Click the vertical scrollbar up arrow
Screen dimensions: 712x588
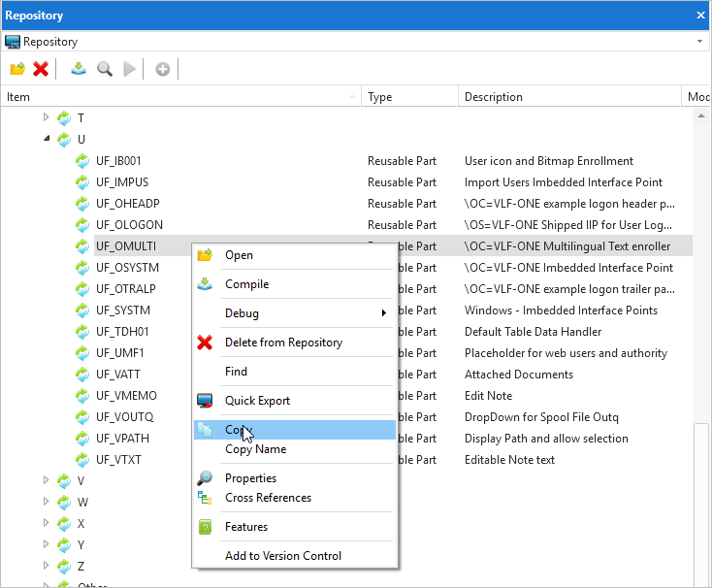tap(701, 114)
